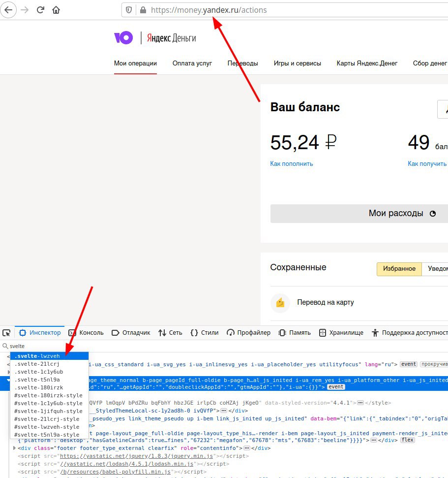This screenshot has width=448, height=478.
Task: Open the Игры и сервисы tab
Action: 297,63
